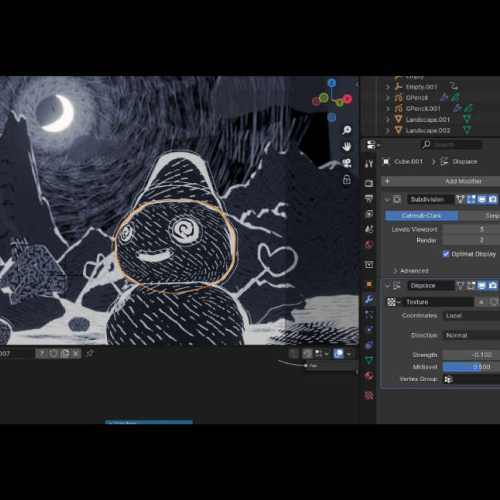Toggle Displace viewport display

point(482,286)
